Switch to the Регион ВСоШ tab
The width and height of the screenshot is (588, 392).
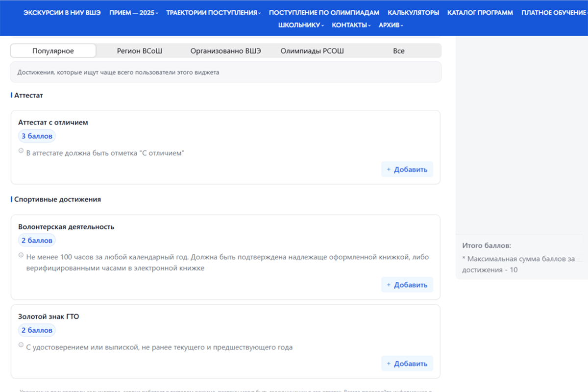[x=140, y=51]
